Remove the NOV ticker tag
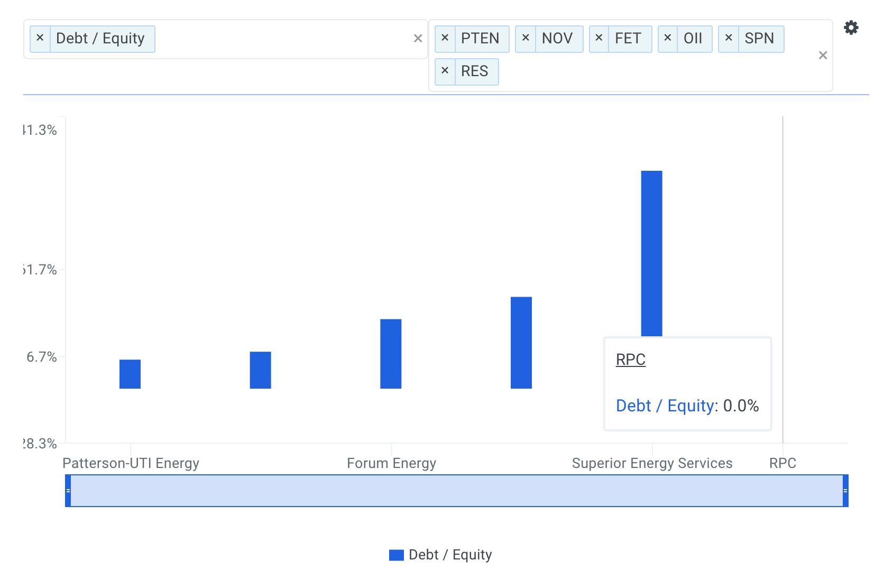 526,39
